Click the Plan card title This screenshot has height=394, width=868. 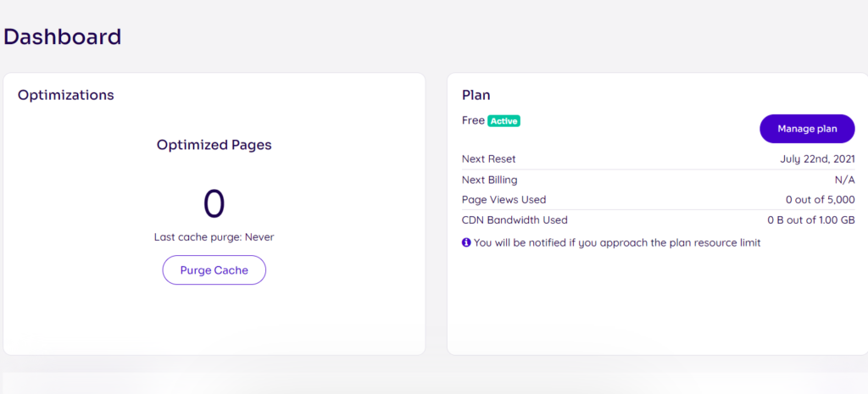(x=476, y=95)
